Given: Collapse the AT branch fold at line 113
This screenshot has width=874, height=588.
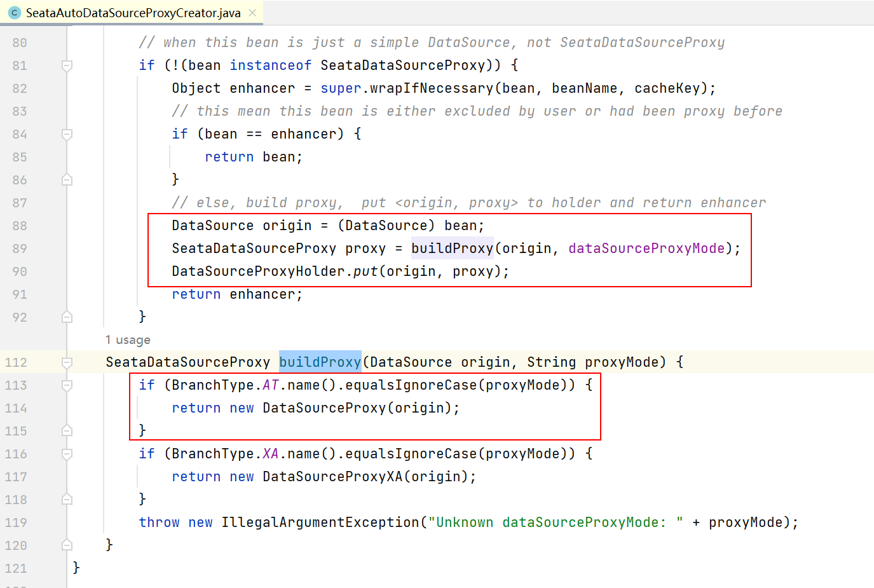Looking at the screenshot, I should (67, 385).
